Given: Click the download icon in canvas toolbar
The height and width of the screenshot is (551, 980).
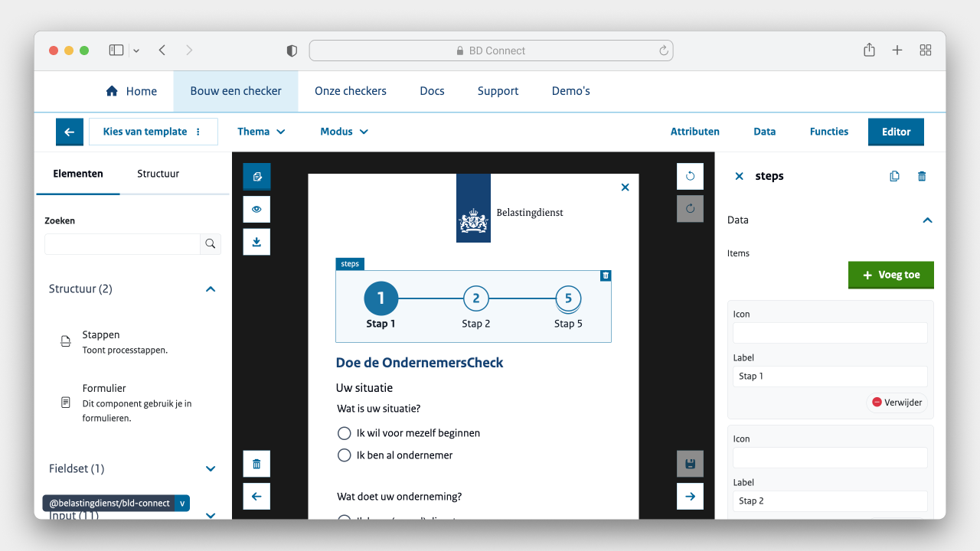Looking at the screenshot, I should pos(256,242).
